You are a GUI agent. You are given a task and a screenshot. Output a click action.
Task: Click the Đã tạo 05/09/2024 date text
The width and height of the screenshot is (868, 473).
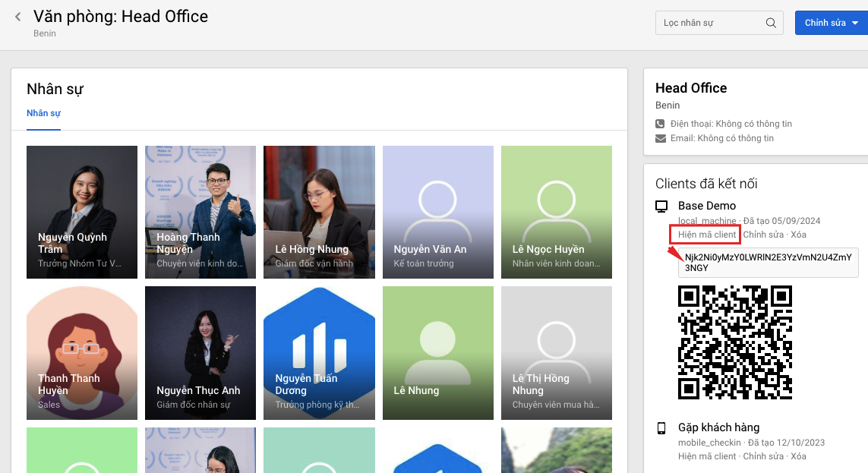[x=781, y=221]
